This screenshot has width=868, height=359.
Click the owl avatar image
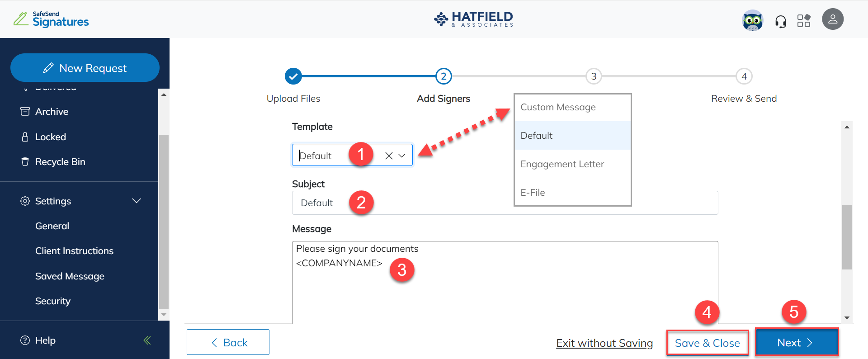tap(753, 19)
